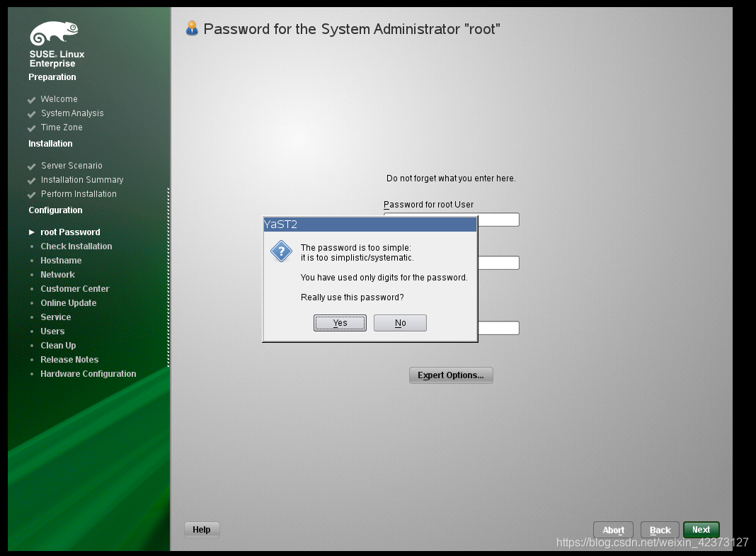Viewport: 756px width, 556px height.
Task: Click 'Really use this password?' text
Action: click(352, 297)
